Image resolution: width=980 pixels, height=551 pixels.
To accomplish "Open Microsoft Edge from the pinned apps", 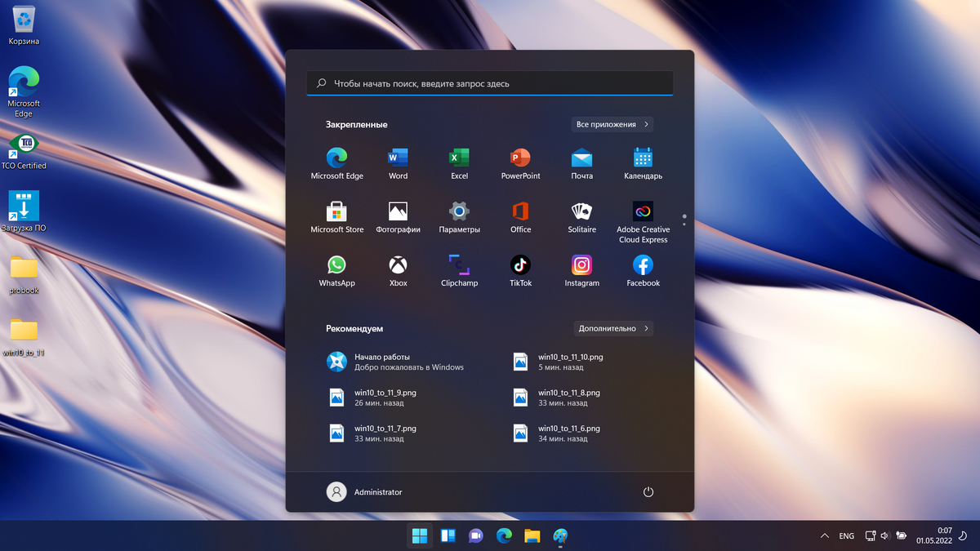I will [336, 163].
